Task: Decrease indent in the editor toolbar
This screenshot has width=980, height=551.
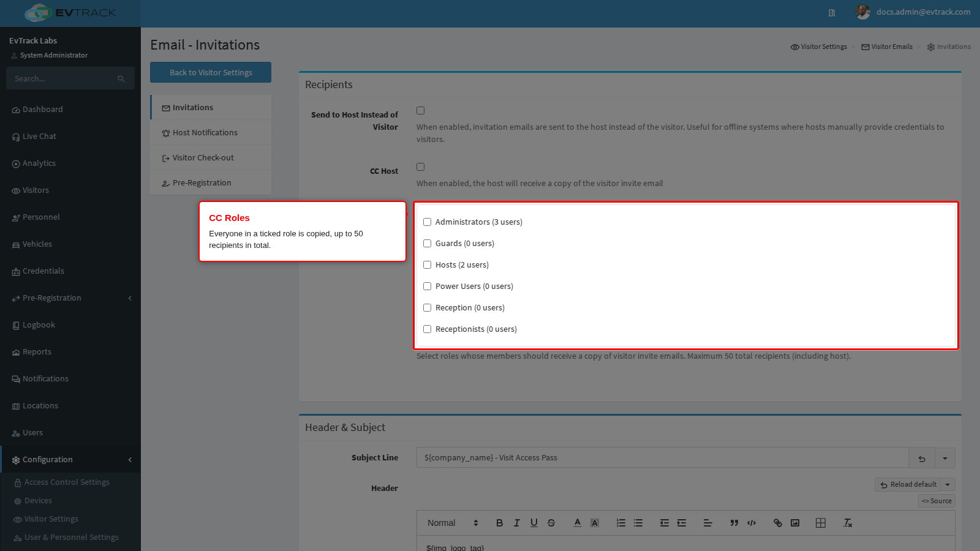Action: [665, 523]
